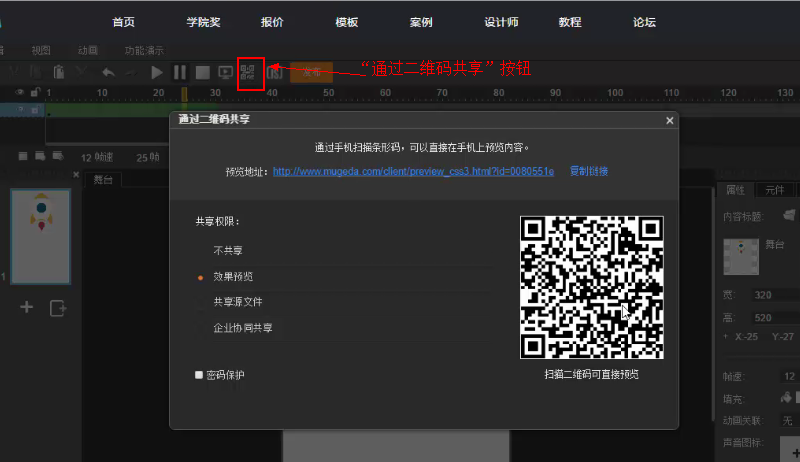The height and width of the screenshot is (462, 800).
Task: Click the icon next to 内容标题
Action: coord(789,215)
